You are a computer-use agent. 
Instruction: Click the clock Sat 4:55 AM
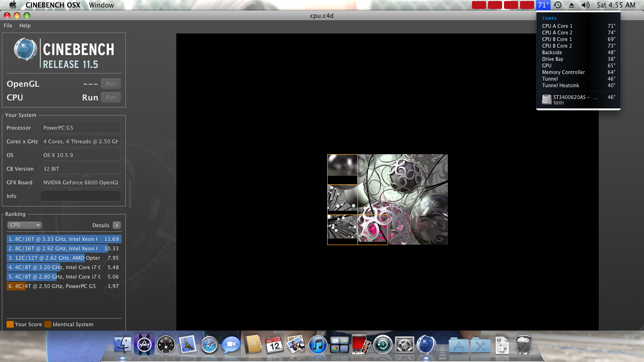[616, 5]
